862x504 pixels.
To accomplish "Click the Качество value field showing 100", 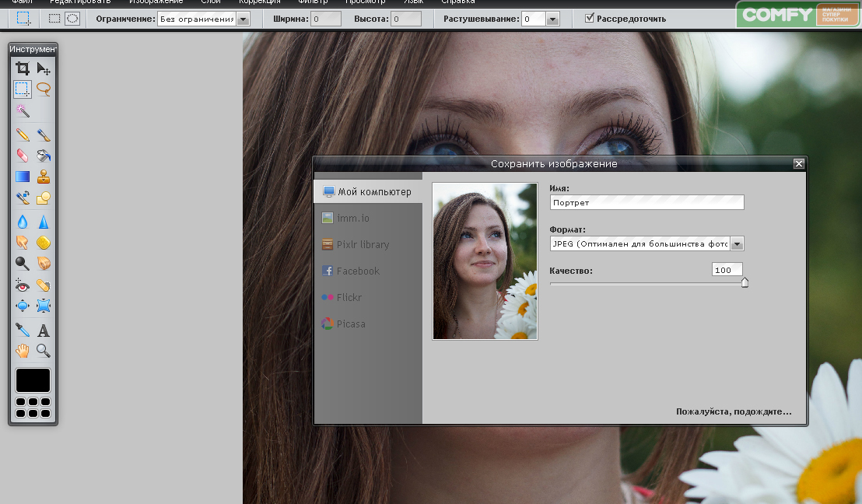I will tap(727, 270).
